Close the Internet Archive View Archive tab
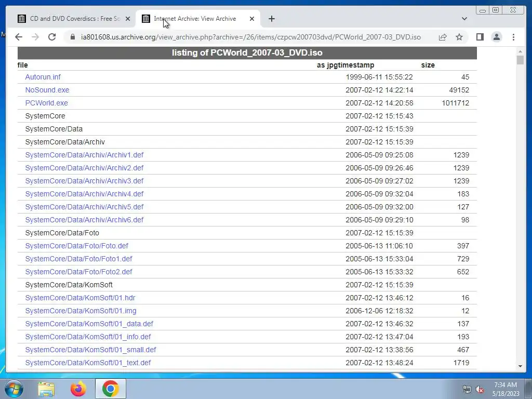 pos(252,19)
